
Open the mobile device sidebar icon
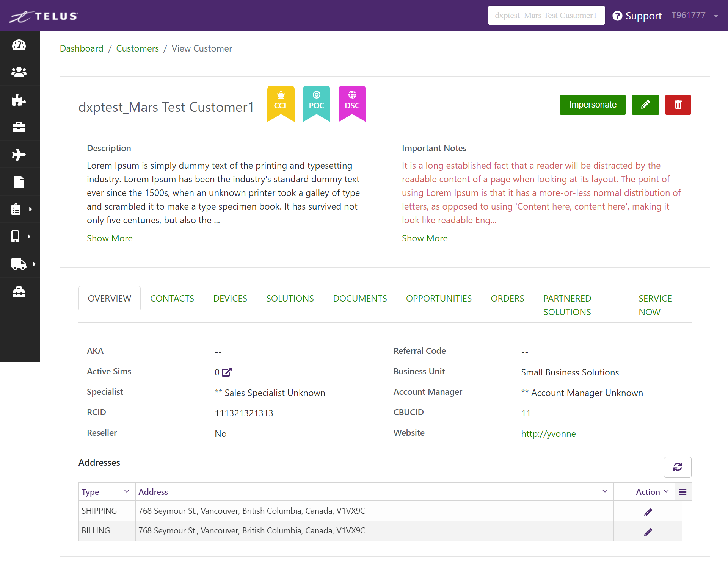(x=15, y=236)
